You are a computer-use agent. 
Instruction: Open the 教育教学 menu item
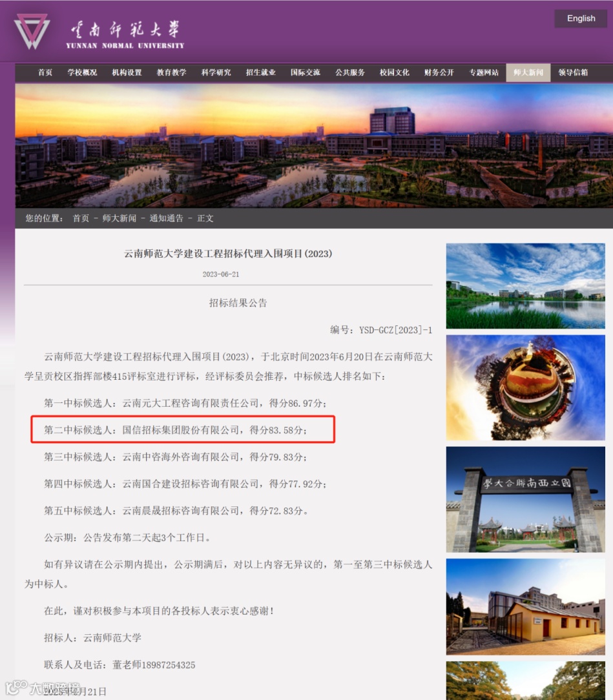[171, 72]
